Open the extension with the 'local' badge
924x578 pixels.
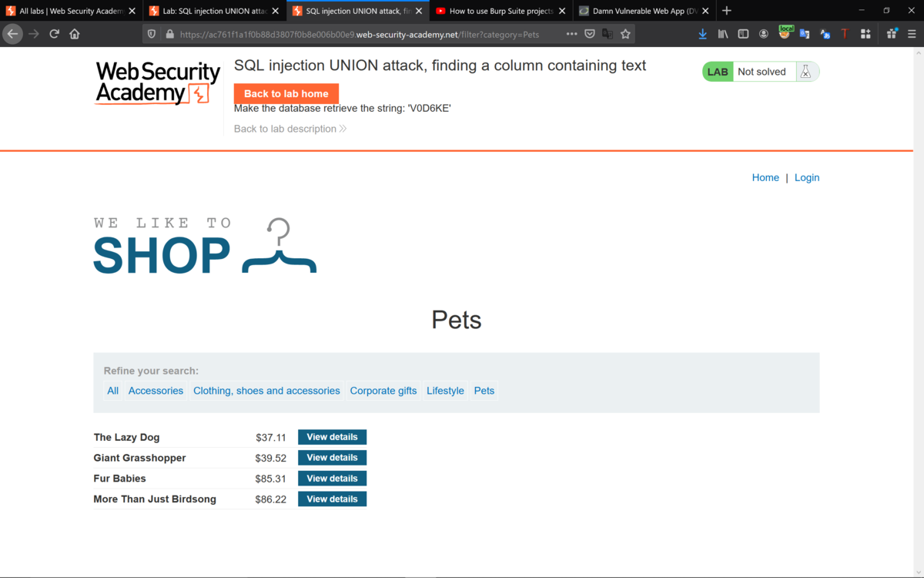coord(785,33)
